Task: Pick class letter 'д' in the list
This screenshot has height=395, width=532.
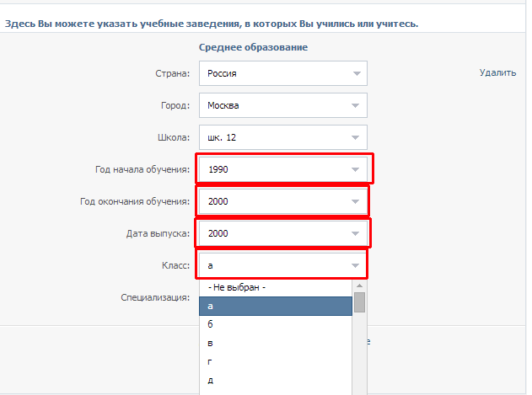Action: pos(276,380)
